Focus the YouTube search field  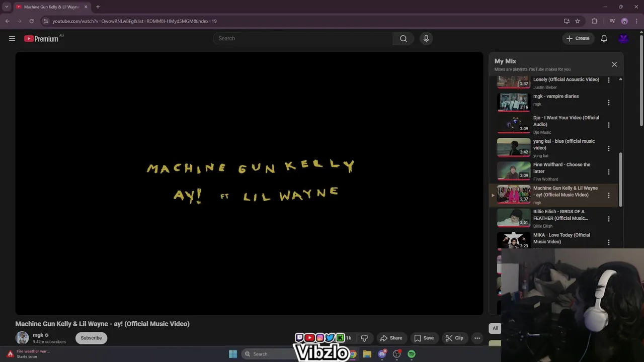(303, 39)
